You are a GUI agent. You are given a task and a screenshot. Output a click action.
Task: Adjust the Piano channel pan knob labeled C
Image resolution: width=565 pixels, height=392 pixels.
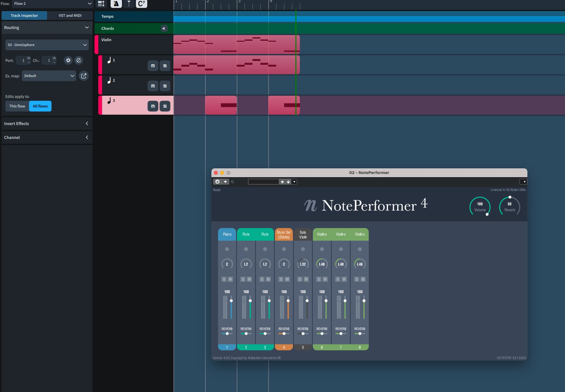(227, 264)
